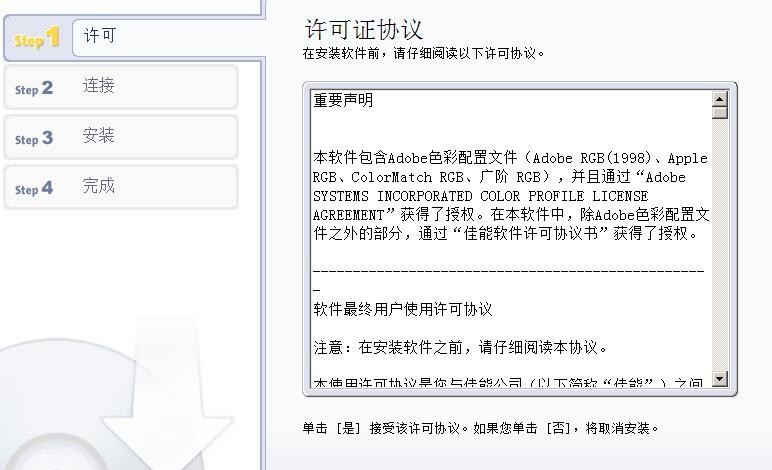Screen dimensions: 772x470
Task: Click the license scrollbar up arrow
Action: click(720, 99)
